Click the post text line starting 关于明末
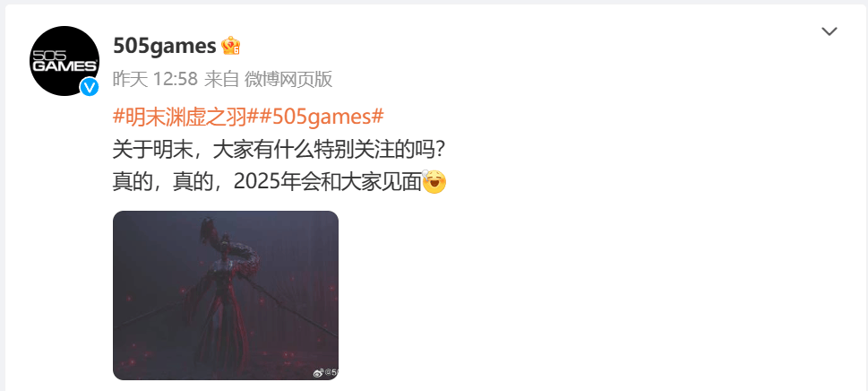 coord(279,150)
